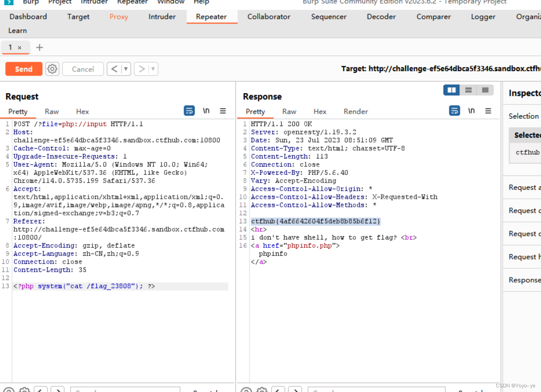541x392 pixels.
Task: Open the Comparer tab
Action: 434,17
